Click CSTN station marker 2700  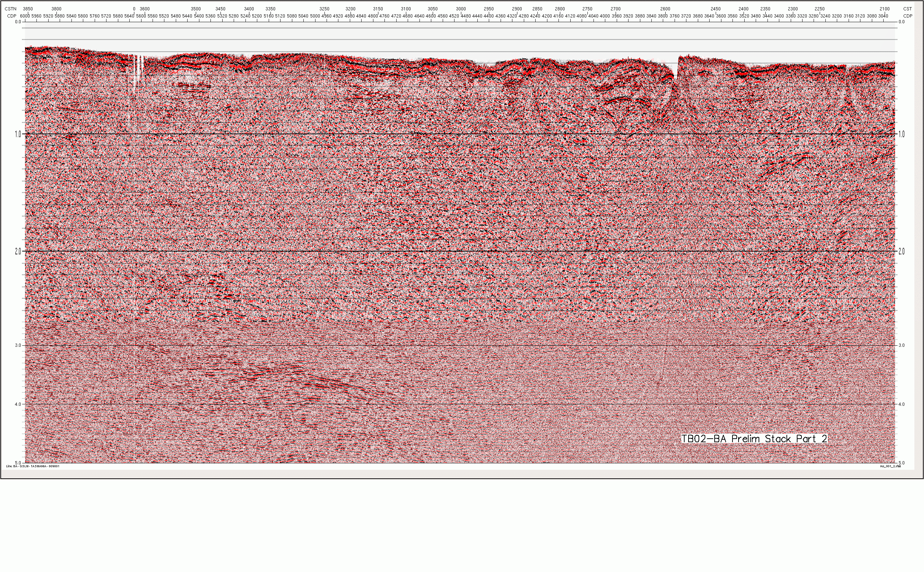point(615,9)
